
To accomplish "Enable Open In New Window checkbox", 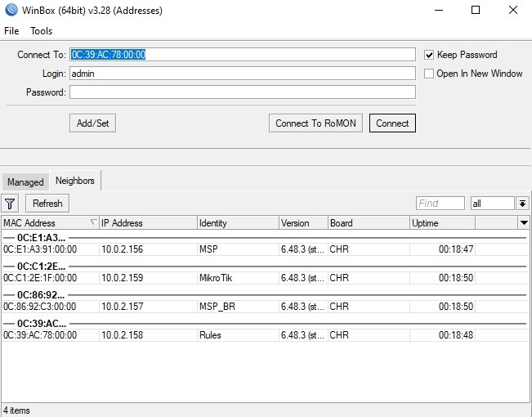I will (429, 74).
